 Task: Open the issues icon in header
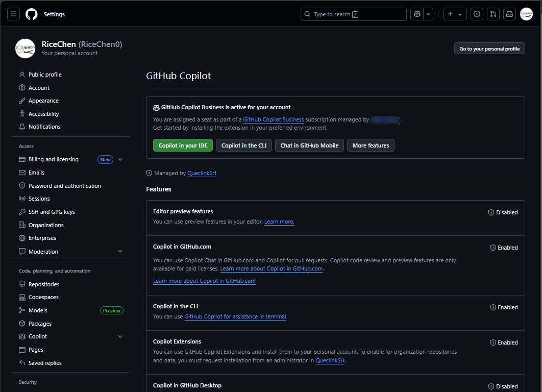tap(477, 14)
